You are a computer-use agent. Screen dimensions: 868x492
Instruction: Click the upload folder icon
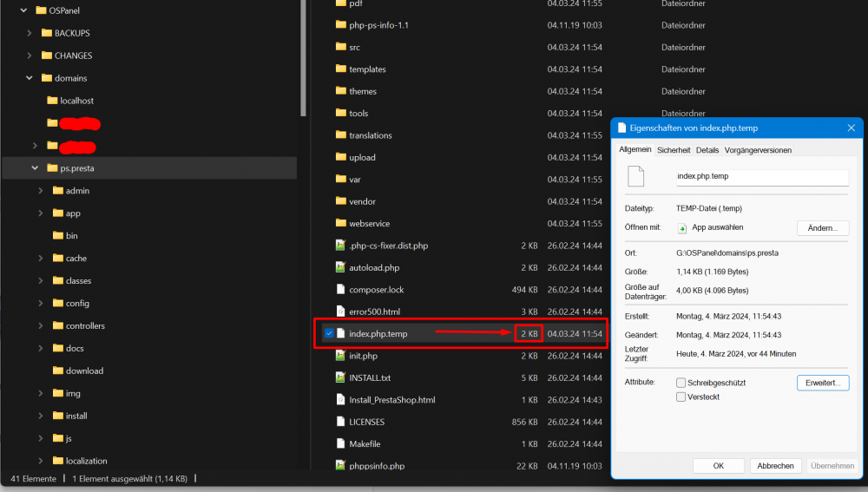340,157
